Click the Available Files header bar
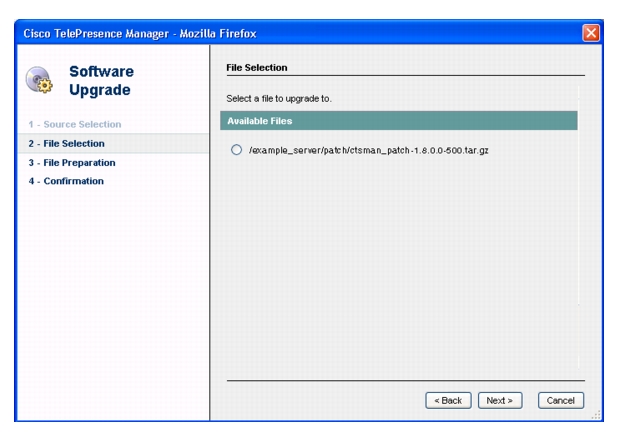Viewport: 618px width, 439px height. pos(398,121)
